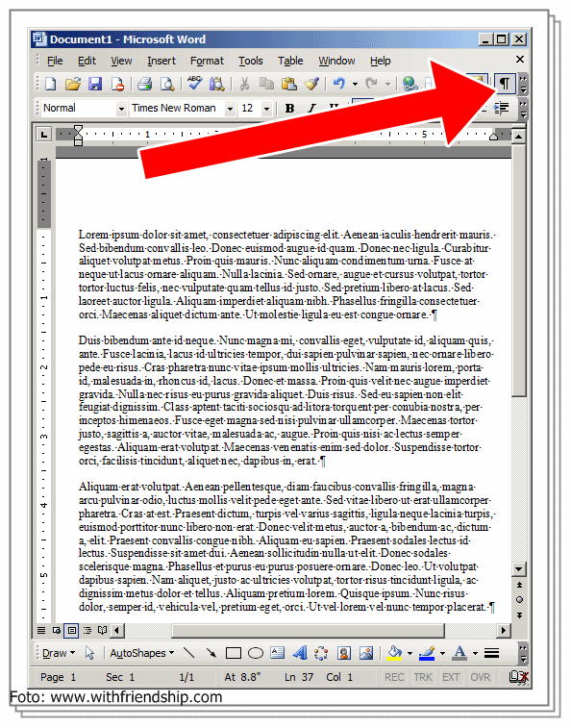Open the Research tool
Screen dimensions: 571x728
pyautogui.click(x=217, y=84)
